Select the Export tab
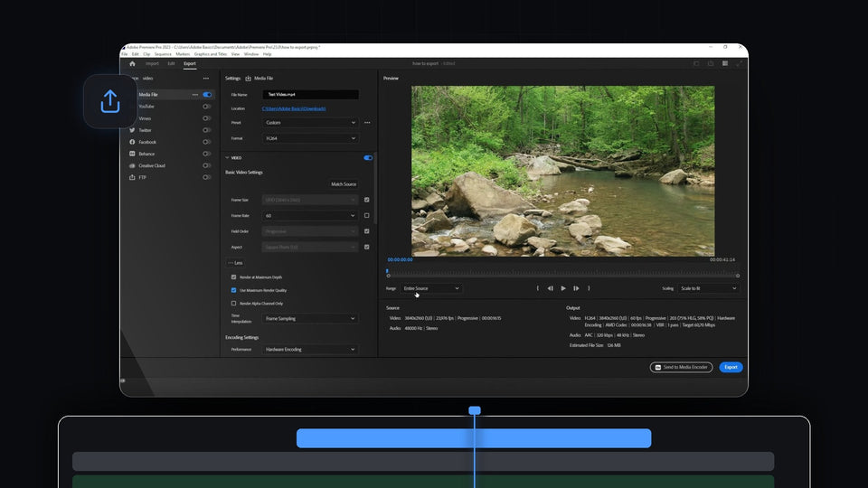This screenshot has width=868, height=488. pos(190,63)
